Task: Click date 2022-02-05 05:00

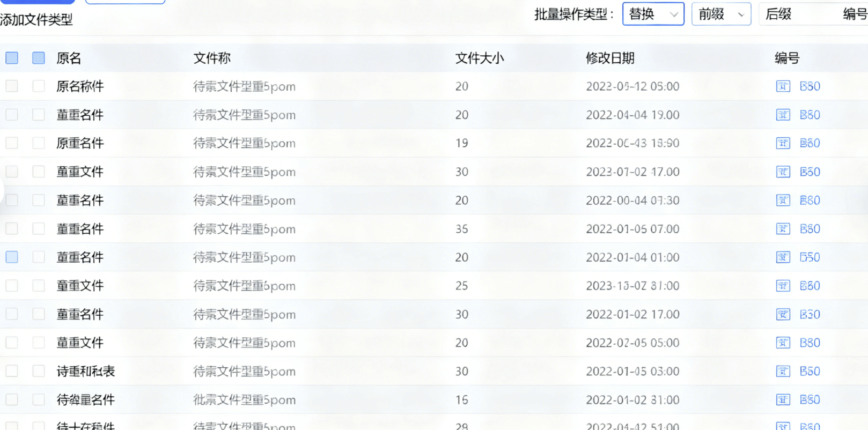Action: 632,343
